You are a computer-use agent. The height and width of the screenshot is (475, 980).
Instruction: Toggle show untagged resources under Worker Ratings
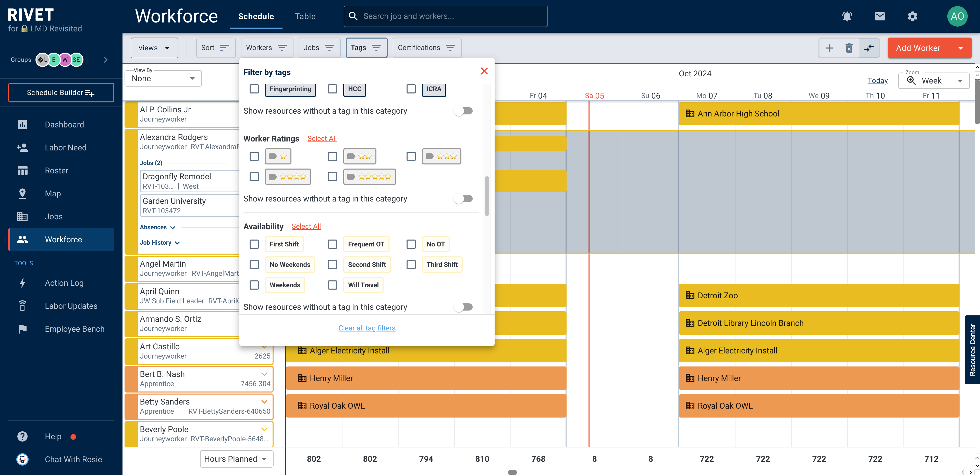pyautogui.click(x=463, y=199)
